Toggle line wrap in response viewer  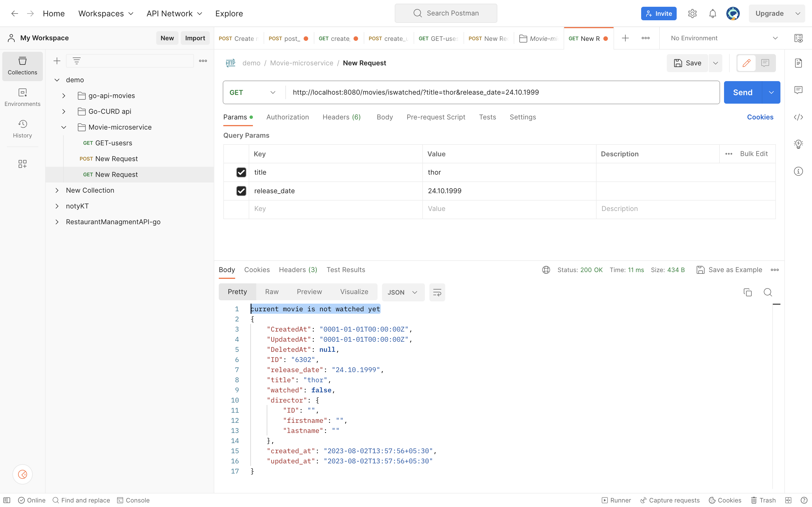pos(437,292)
